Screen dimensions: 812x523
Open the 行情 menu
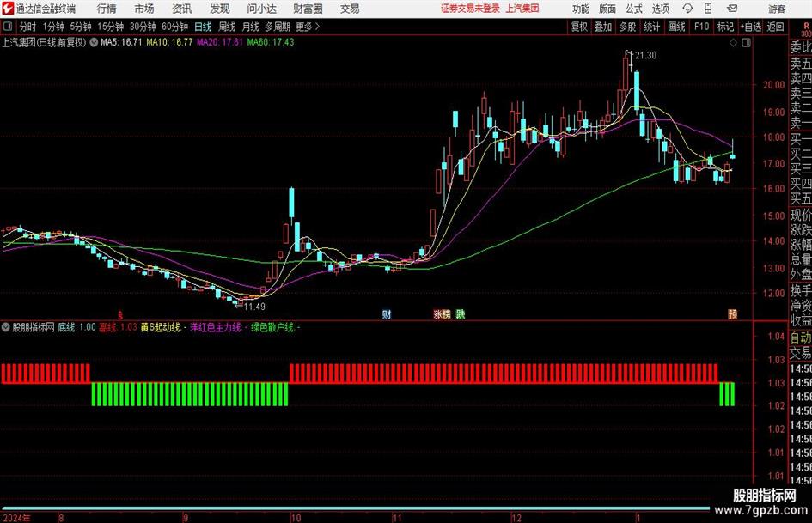107,9
